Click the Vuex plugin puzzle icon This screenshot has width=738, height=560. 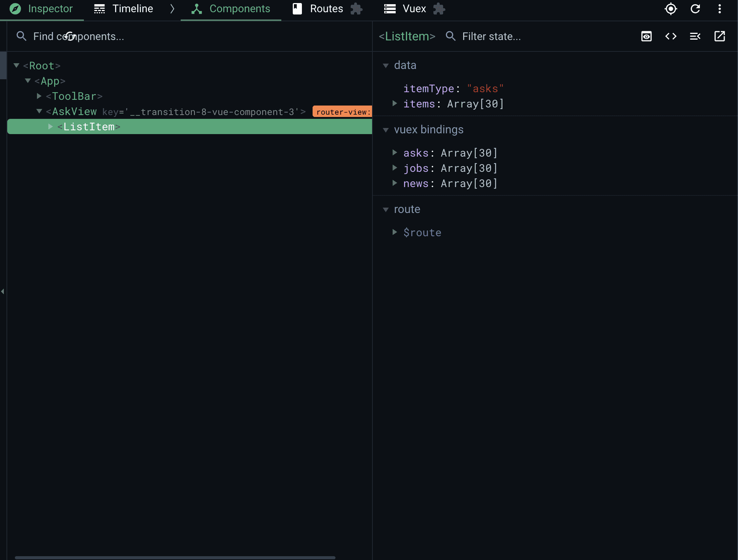(439, 9)
